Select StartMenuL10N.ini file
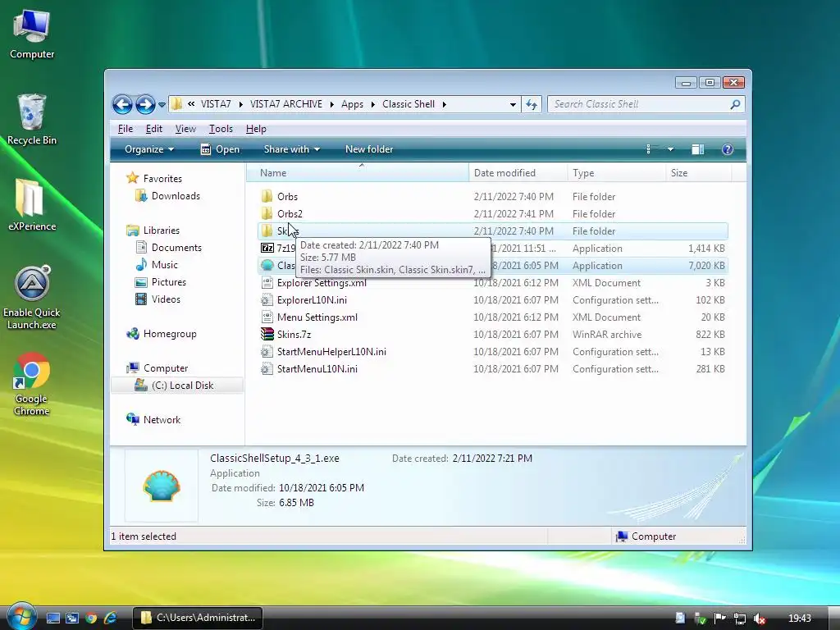The height and width of the screenshot is (630, 840). (317, 368)
